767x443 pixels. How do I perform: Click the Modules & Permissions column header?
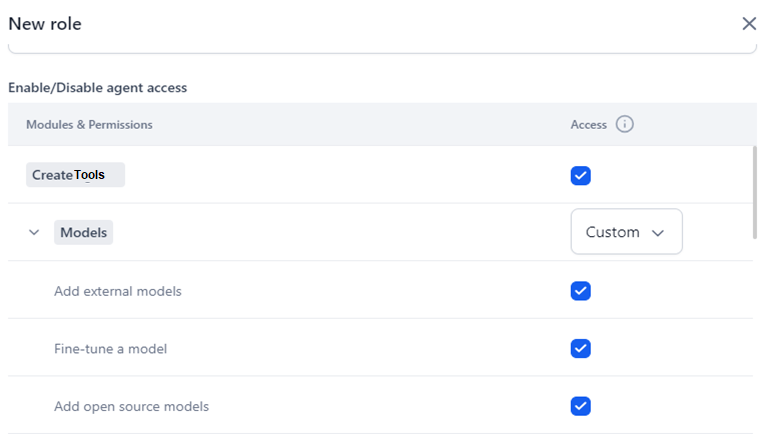coord(89,125)
